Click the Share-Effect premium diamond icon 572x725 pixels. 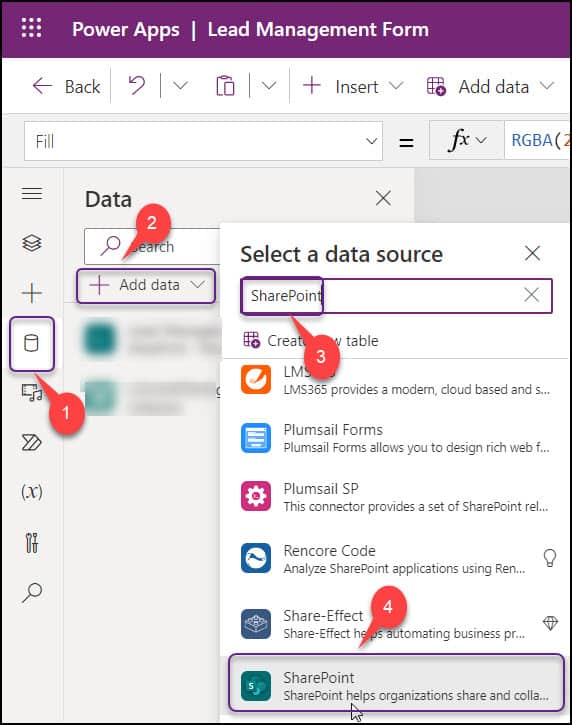click(550, 623)
